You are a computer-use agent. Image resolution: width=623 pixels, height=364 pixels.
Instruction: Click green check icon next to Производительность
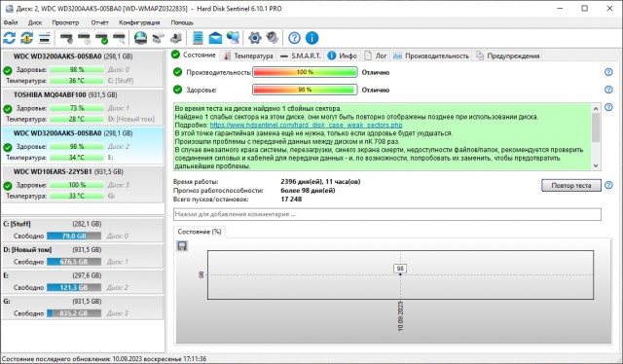(177, 72)
